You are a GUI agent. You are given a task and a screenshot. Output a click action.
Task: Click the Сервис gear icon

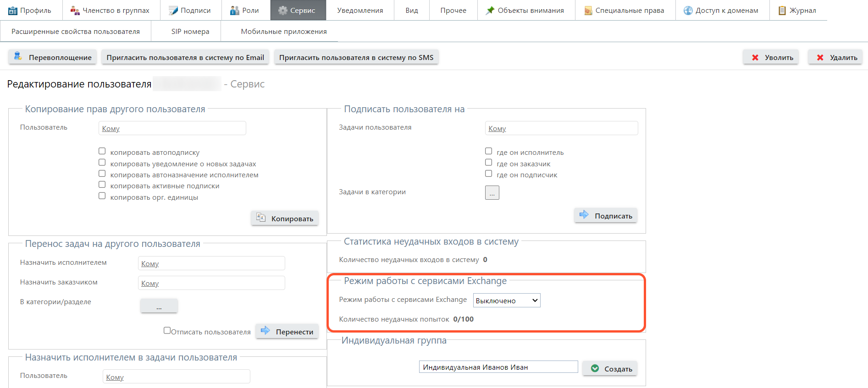(283, 11)
